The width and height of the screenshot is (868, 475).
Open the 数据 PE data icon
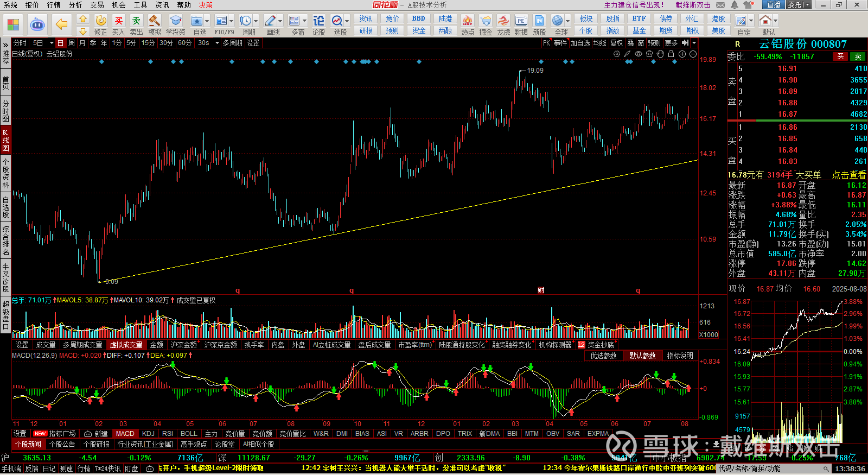pos(521,25)
